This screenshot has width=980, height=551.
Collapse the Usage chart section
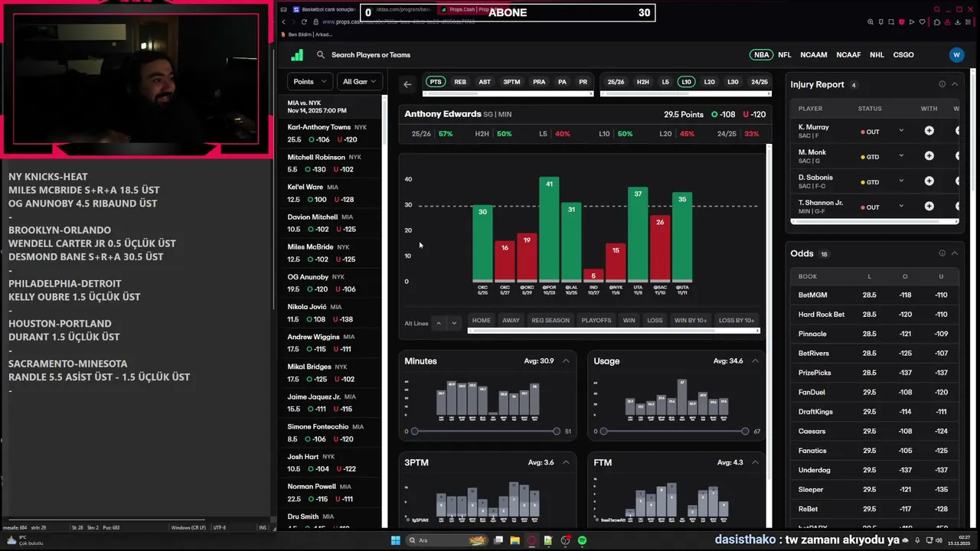(755, 360)
